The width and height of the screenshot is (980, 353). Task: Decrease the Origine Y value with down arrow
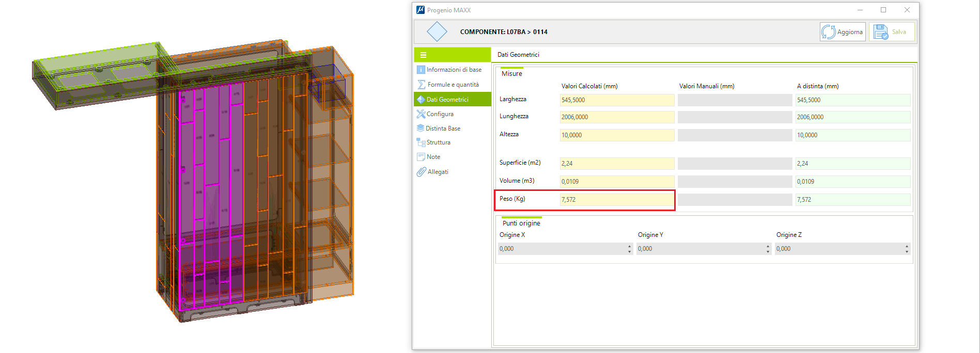coord(768,251)
